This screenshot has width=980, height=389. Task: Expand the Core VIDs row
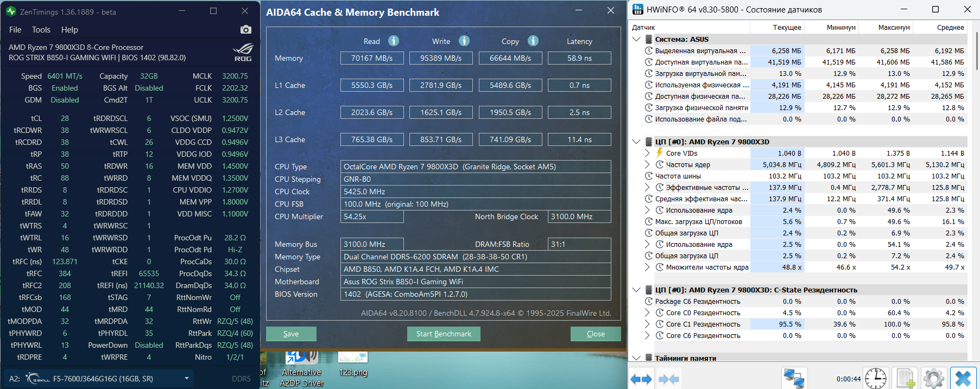(x=647, y=153)
